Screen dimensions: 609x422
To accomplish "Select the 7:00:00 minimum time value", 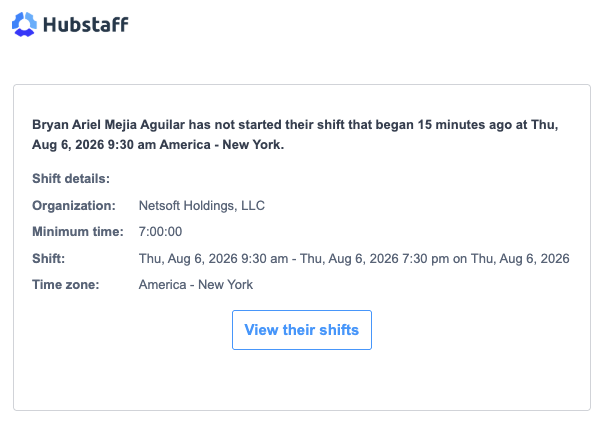I will point(160,232).
